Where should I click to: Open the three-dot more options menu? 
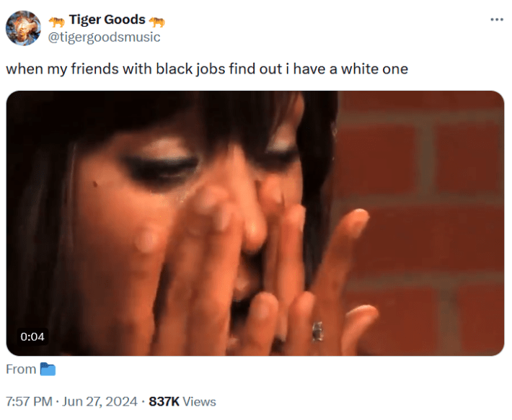pos(496,20)
